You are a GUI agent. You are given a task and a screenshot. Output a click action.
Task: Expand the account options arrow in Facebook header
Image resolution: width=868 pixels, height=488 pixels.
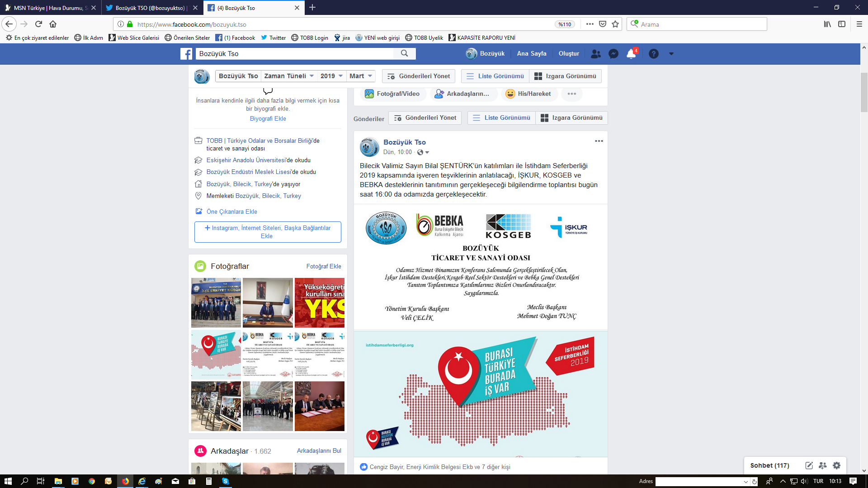(671, 54)
